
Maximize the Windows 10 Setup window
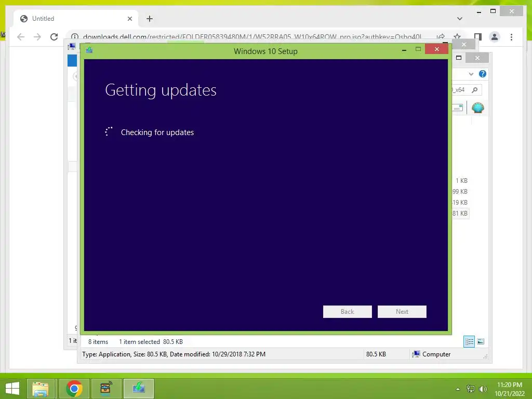point(418,49)
